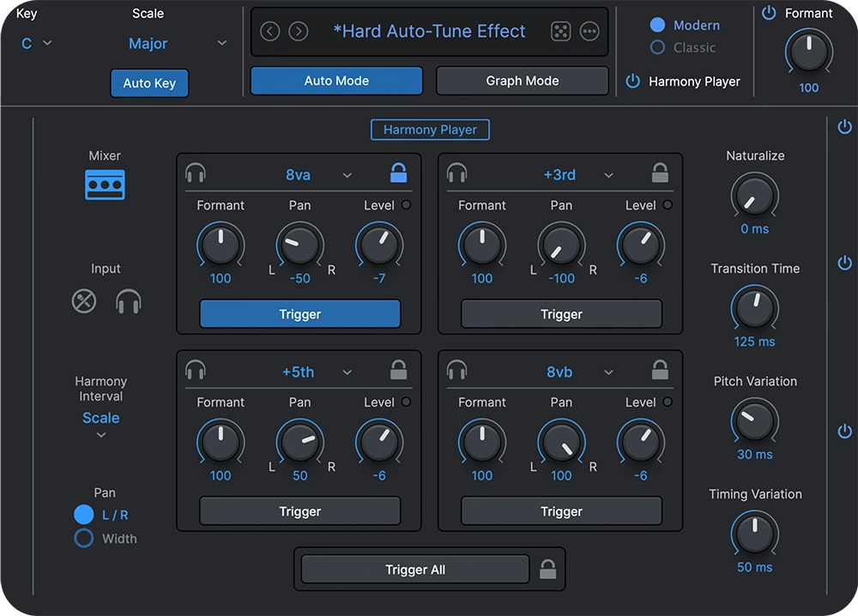Click the Input headphones monitor icon
Image resolution: width=858 pixels, height=616 pixels.
pos(129,301)
